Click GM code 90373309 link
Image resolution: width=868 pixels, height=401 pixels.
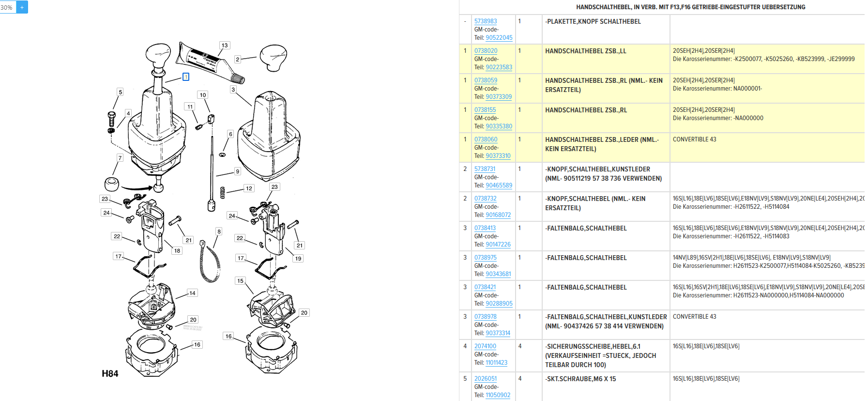[x=499, y=97]
